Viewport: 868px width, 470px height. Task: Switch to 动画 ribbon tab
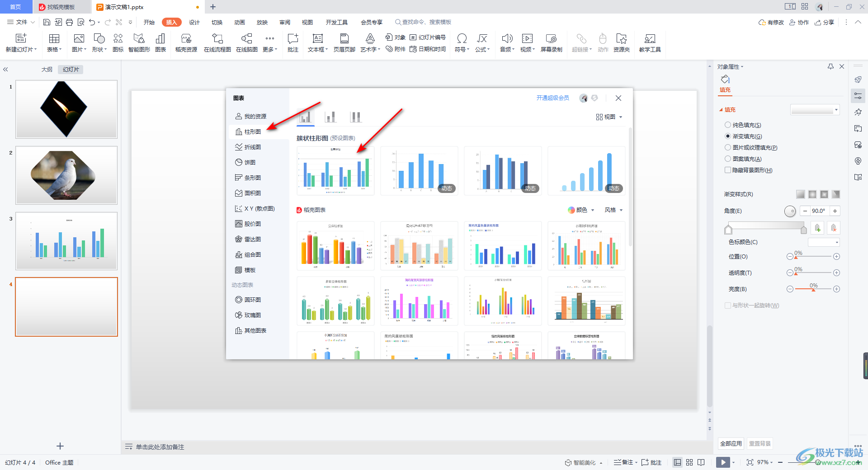(x=240, y=22)
